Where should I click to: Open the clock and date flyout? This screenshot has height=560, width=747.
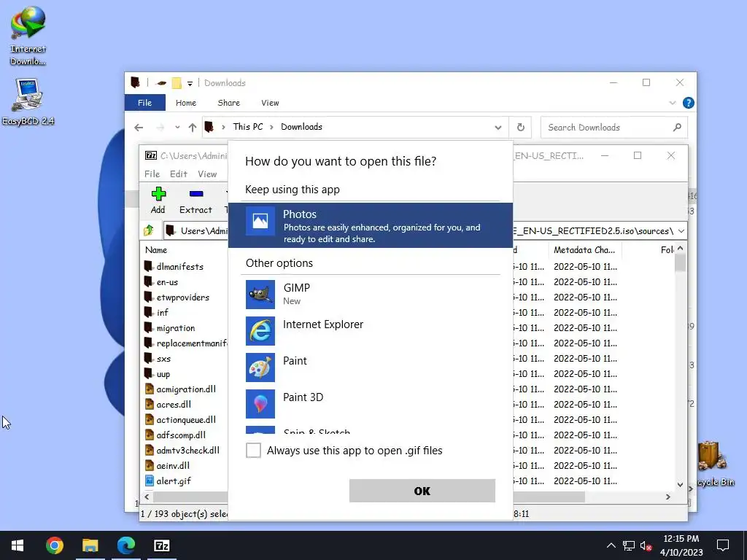tap(681, 545)
